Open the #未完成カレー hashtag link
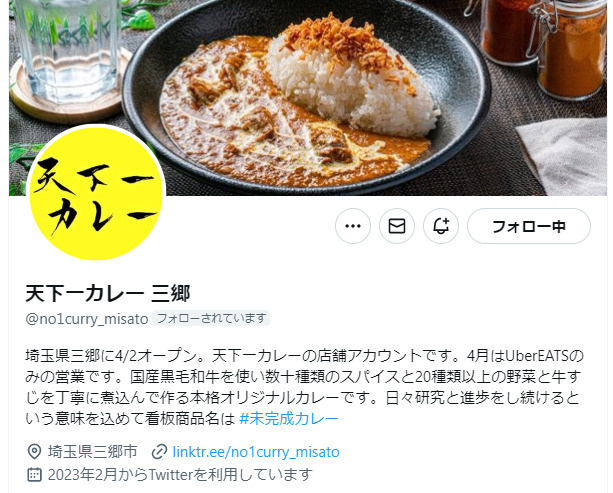Viewport: 613px width, 493px height. tap(289, 419)
